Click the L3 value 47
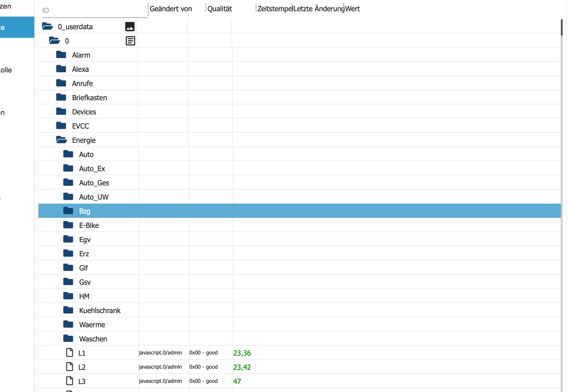This screenshot has height=392, width=568. click(237, 381)
